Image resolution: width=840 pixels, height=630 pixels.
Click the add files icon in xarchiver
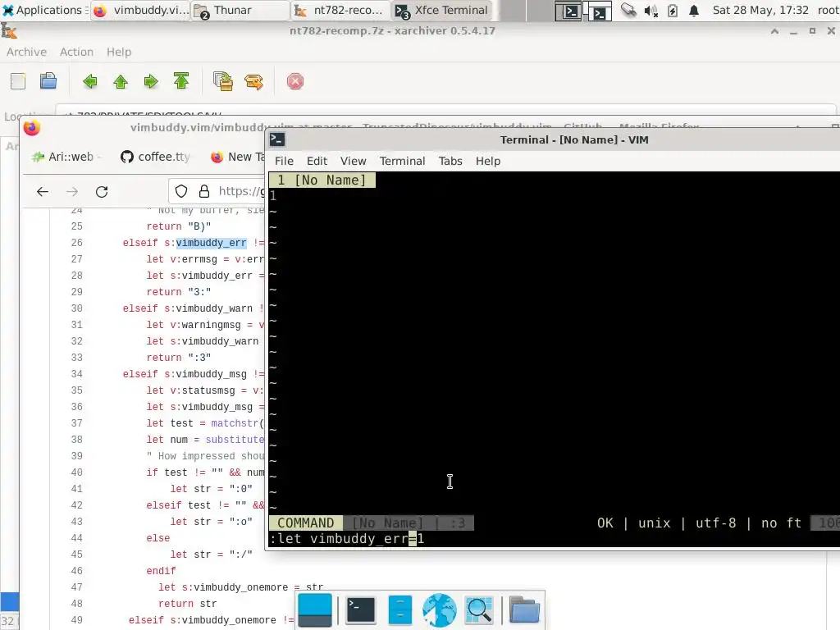(x=223, y=81)
